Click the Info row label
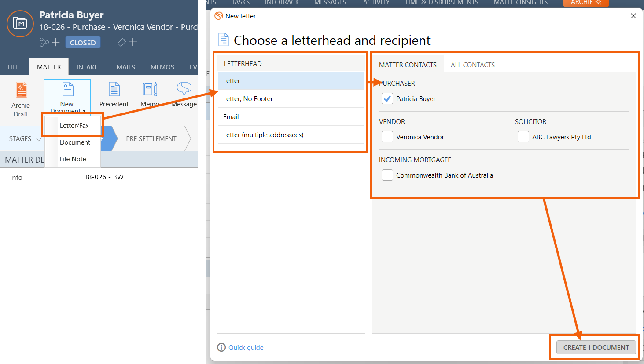Screen dimensions: 644x364 (x=16, y=178)
